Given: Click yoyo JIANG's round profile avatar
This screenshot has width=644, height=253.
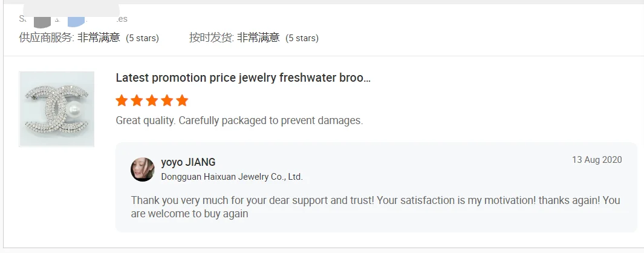Looking at the screenshot, I should tap(143, 169).
